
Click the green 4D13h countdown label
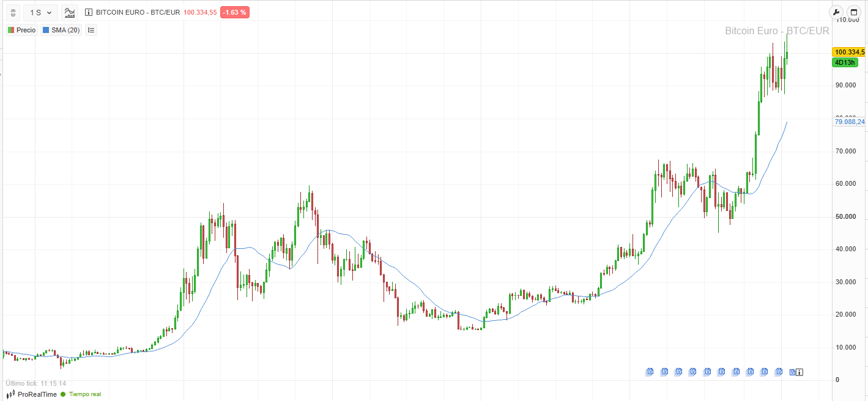845,62
